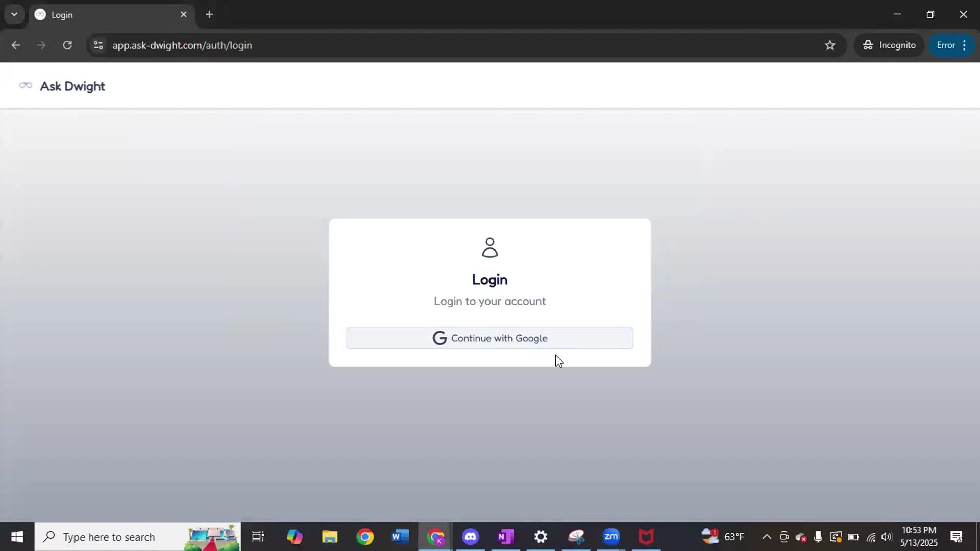This screenshot has height=551, width=980.
Task: Open Snipping Tool in the taskbar
Action: click(576, 537)
